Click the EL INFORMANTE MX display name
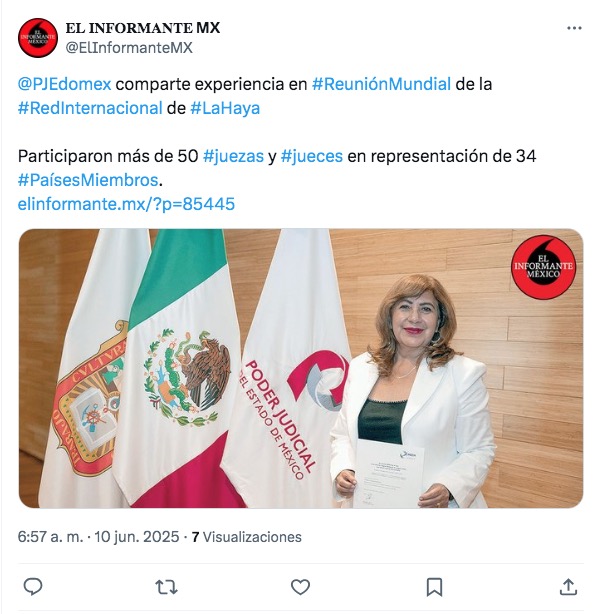Screen dimensions: 600x614 (143, 28)
